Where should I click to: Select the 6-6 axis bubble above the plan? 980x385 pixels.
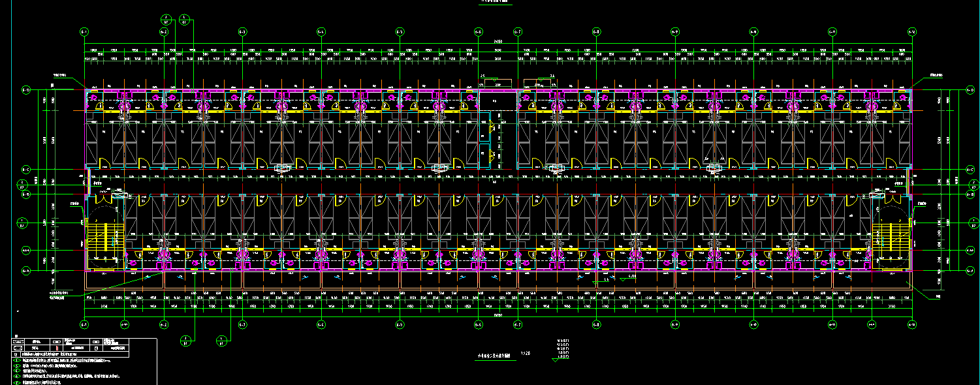click(x=478, y=31)
